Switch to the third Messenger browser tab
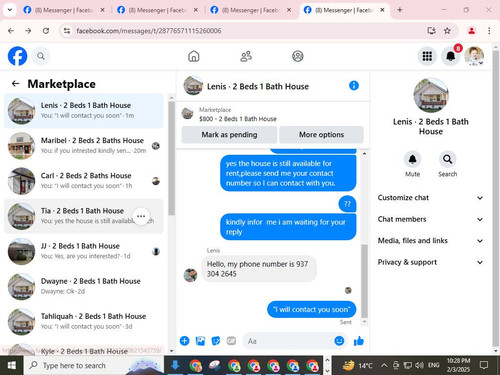Image resolution: width=500 pixels, height=375 pixels. (x=251, y=10)
